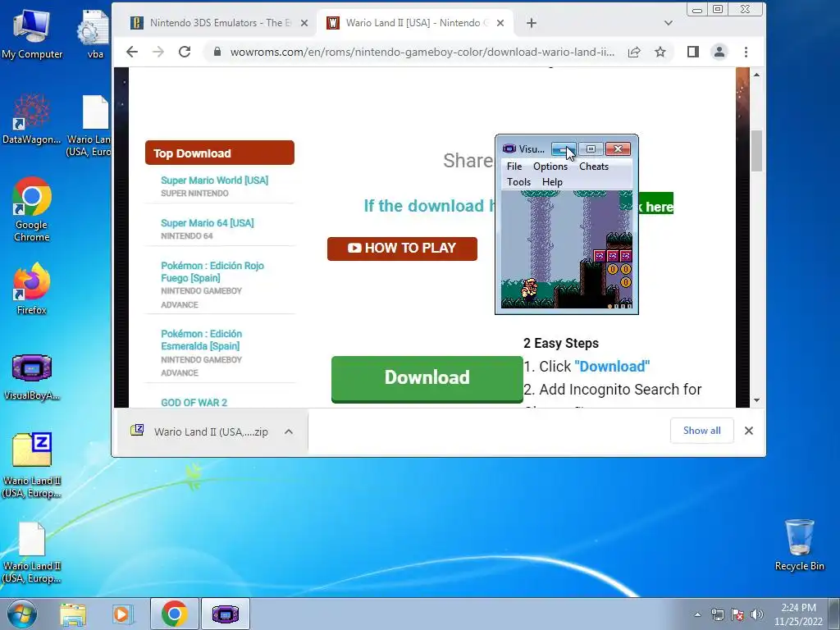840x630 pixels.
Task: Launch Google Chrome desktop shortcut
Action: pos(32,209)
